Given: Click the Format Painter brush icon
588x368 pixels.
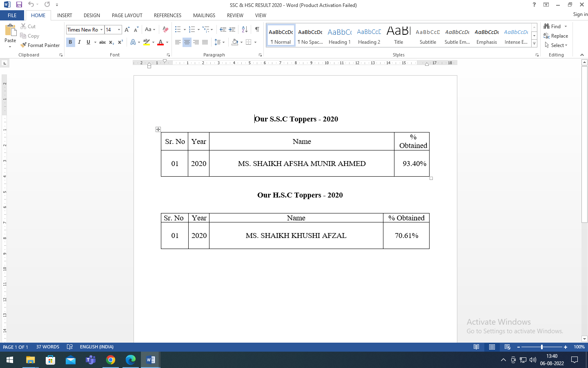Looking at the screenshot, I should pos(24,45).
